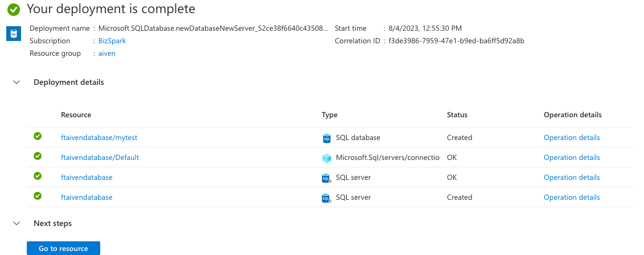Screen dimensions: 644x255
Task: Click the Created status for ftaivendatabase/mytest
Action: (460, 138)
